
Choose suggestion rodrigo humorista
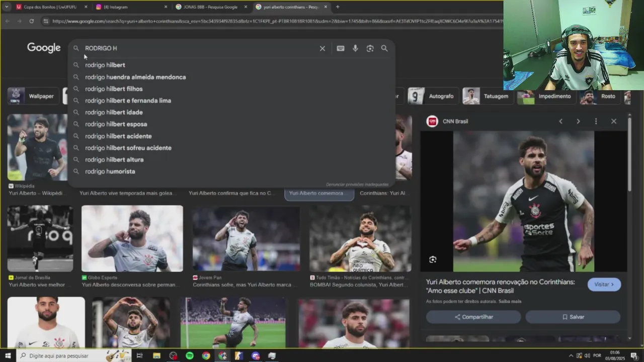[231, 171]
